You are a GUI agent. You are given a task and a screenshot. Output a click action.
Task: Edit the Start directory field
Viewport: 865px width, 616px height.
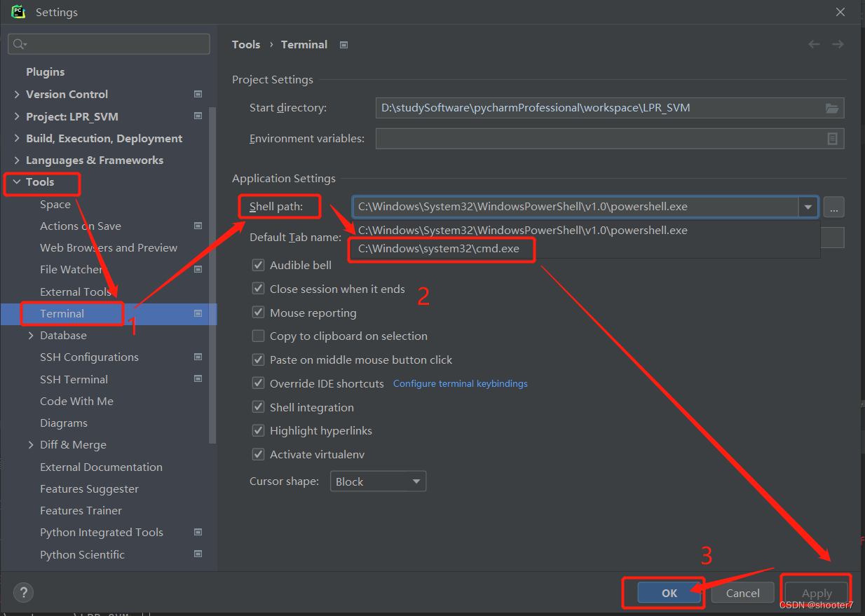click(x=610, y=108)
